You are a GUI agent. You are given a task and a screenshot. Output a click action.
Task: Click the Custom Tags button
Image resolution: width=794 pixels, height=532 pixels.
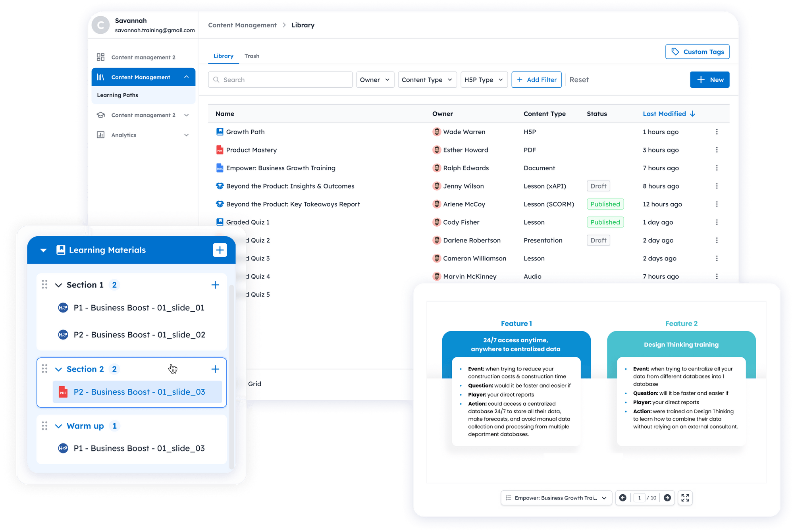tap(697, 51)
